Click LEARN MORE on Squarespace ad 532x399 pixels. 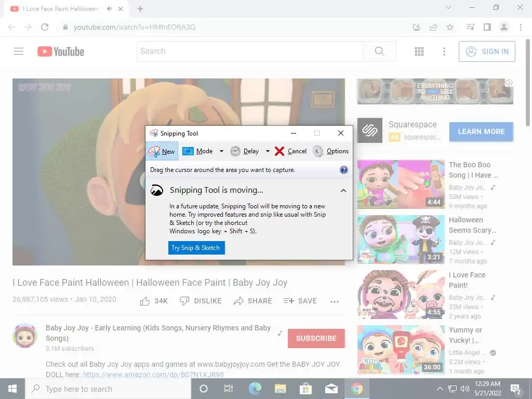[x=481, y=131]
